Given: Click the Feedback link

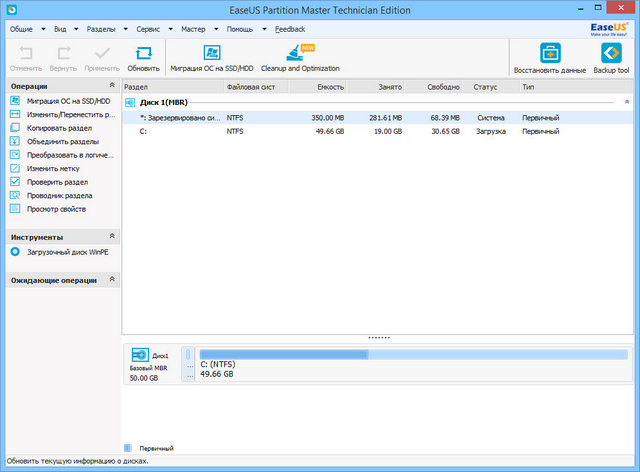Looking at the screenshot, I should point(290,29).
